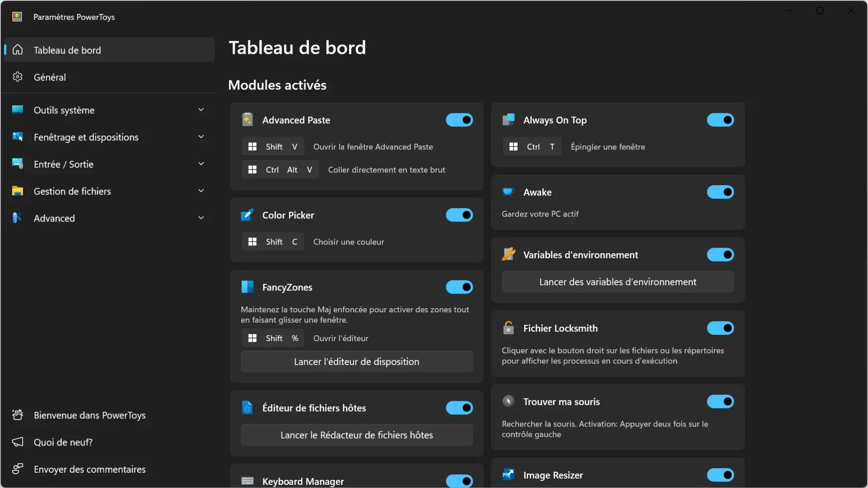Screen dimensions: 868x488
Task: Click the Fenêtrage et dispositions icon
Action: coord(18,136)
